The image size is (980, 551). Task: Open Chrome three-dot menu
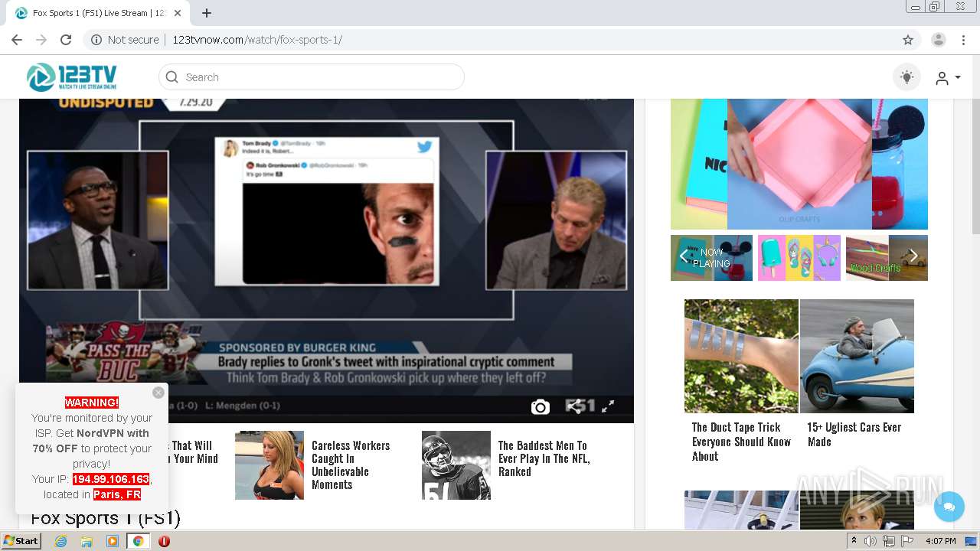point(963,40)
